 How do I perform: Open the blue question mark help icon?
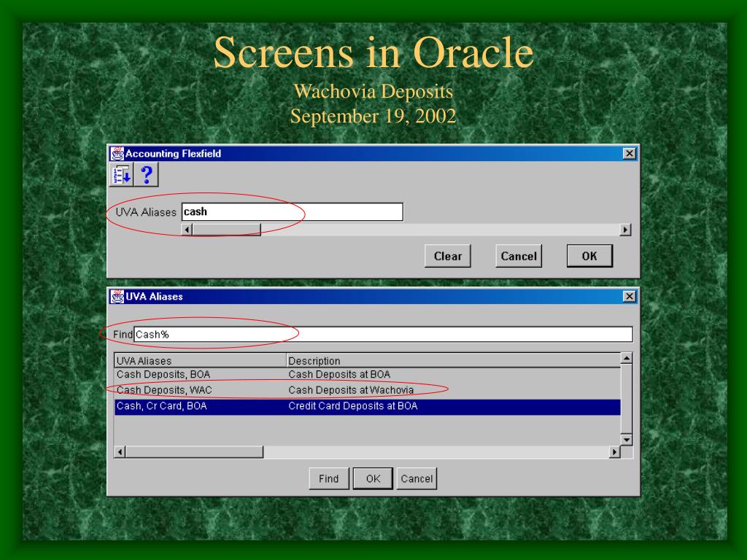tap(146, 174)
